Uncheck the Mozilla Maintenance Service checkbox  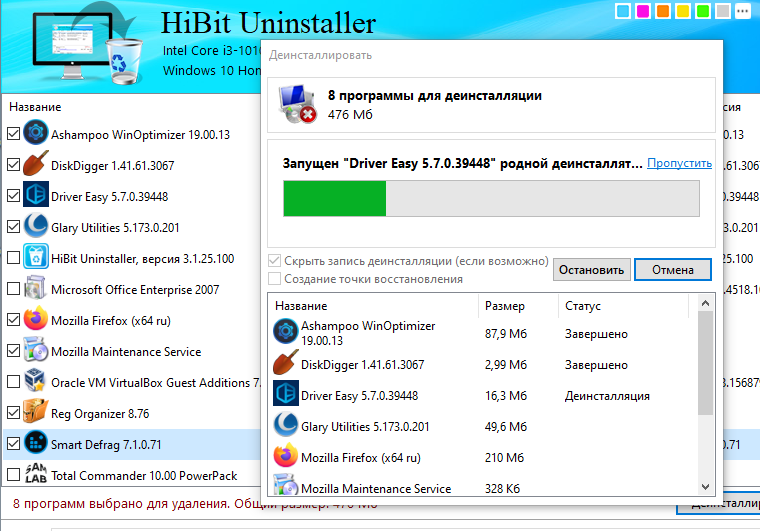(14, 350)
